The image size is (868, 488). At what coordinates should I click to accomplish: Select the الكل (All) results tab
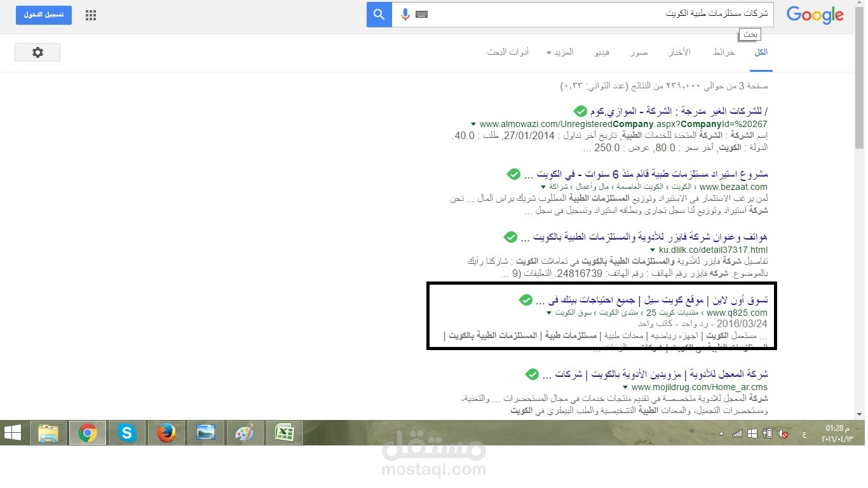point(761,52)
